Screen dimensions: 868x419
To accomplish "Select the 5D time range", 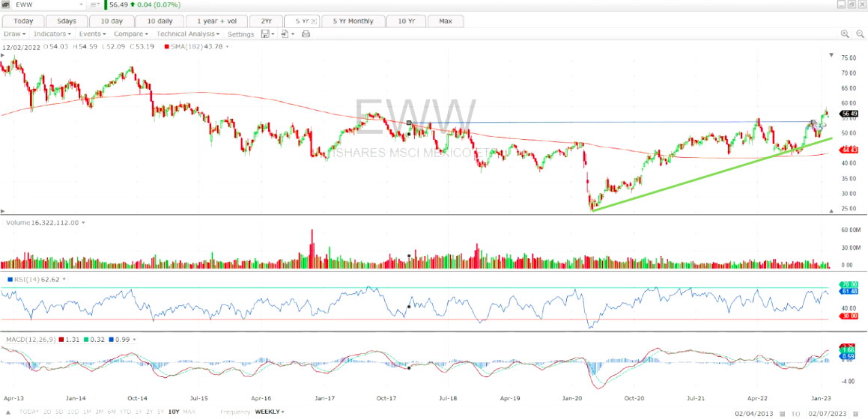I will pos(61,412).
